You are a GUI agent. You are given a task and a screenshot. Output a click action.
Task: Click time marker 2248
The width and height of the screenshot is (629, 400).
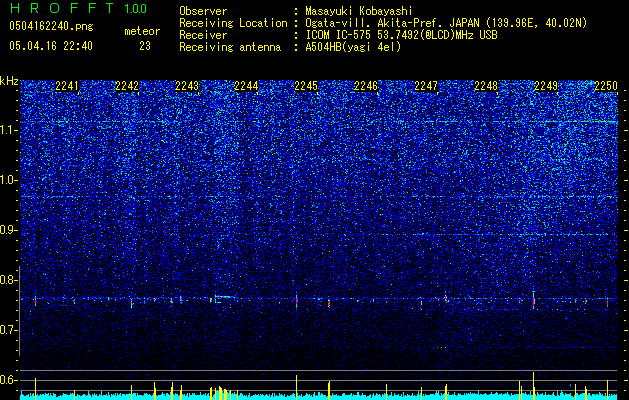click(486, 86)
